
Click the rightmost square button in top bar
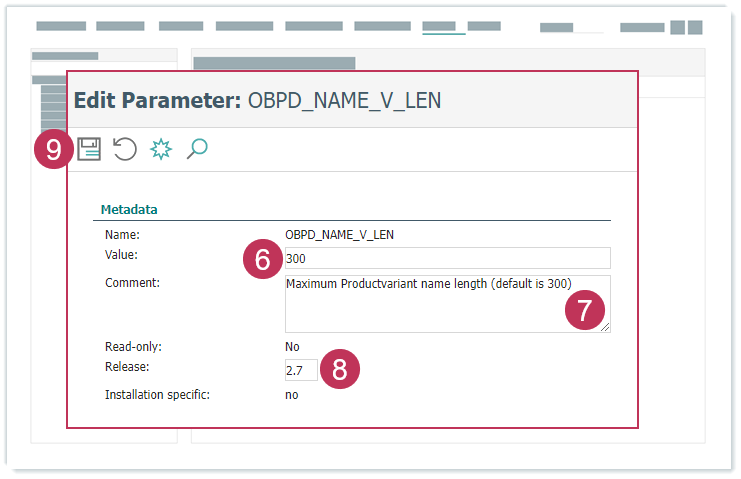coord(694,27)
